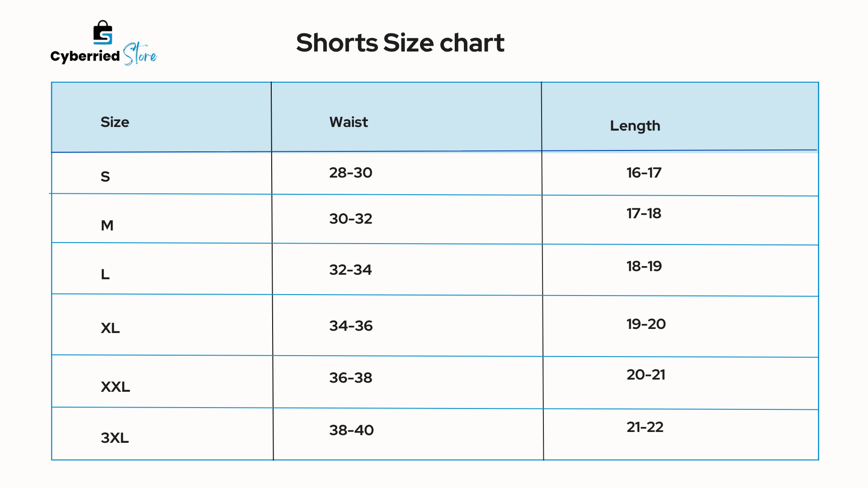Image resolution: width=868 pixels, height=488 pixels.
Task: Click the "Waist" column header
Action: click(x=349, y=122)
